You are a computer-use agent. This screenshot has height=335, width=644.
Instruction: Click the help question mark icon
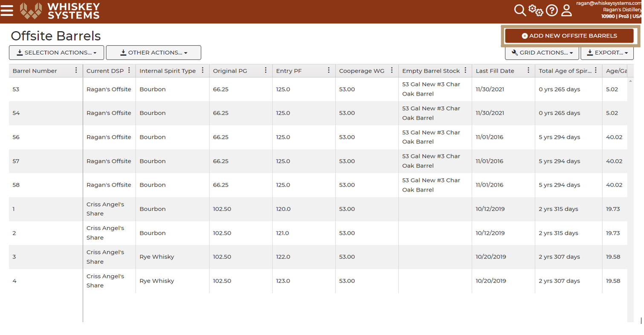(x=552, y=10)
